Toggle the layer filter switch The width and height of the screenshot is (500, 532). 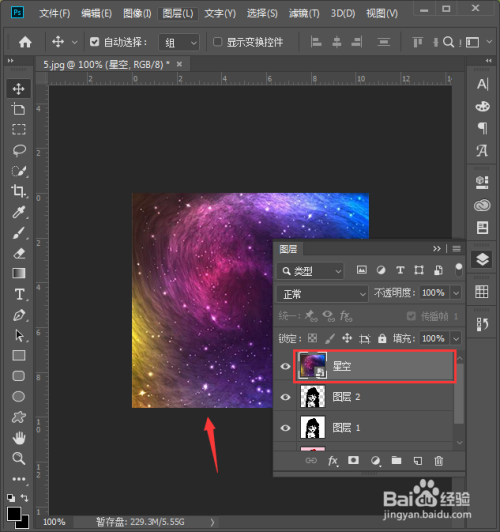pos(458,270)
